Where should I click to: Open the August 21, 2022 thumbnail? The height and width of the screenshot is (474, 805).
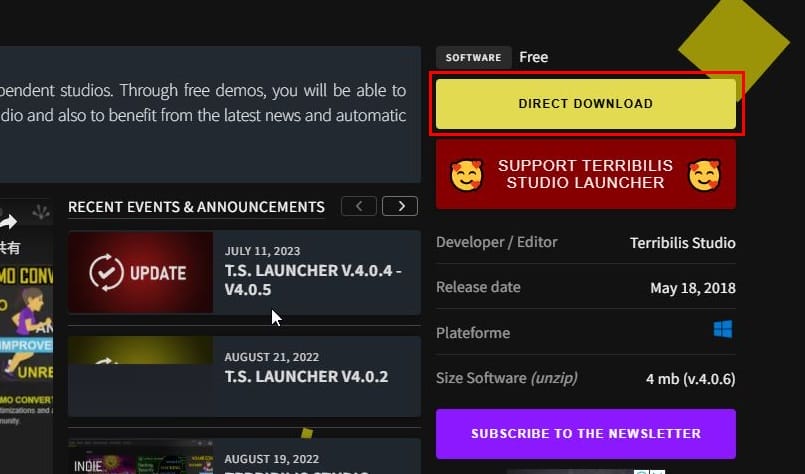click(141, 376)
